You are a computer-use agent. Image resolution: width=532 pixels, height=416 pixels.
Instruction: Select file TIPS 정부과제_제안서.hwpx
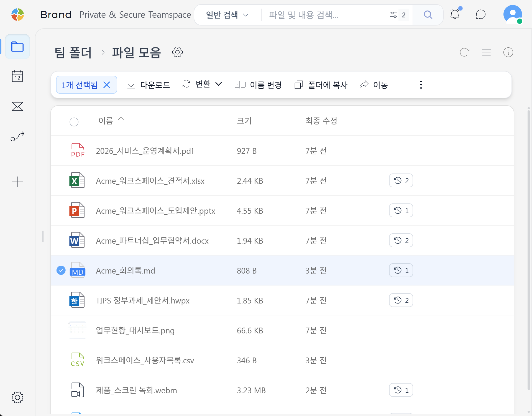[143, 300]
